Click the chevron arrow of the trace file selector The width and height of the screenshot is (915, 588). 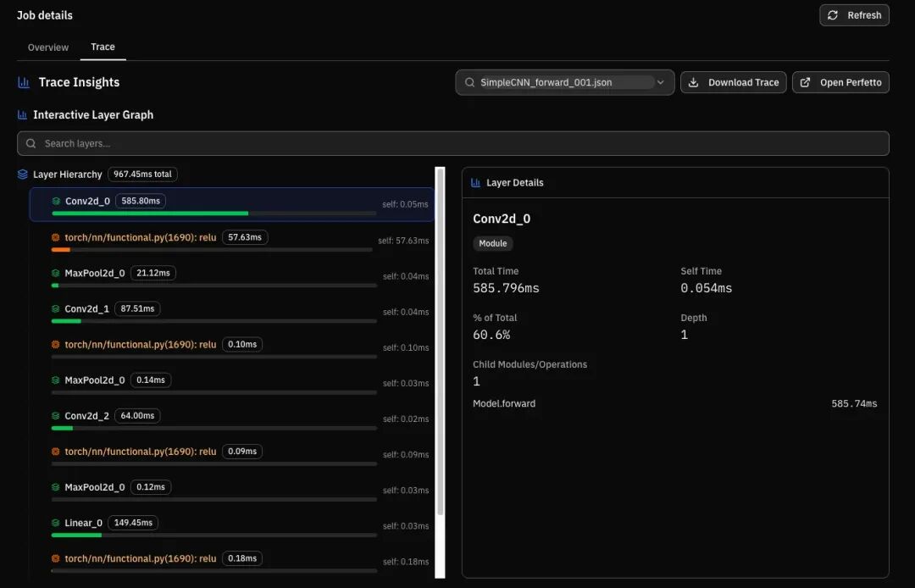(x=661, y=82)
